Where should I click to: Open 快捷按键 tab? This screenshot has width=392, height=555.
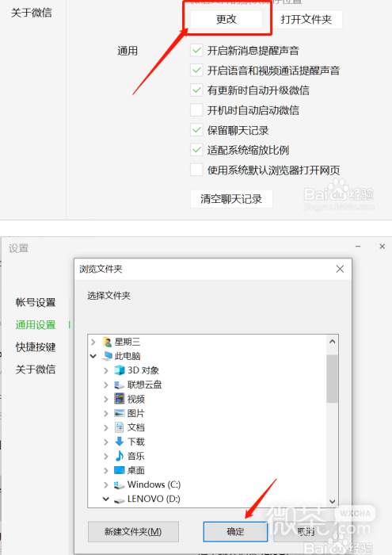[x=36, y=347]
